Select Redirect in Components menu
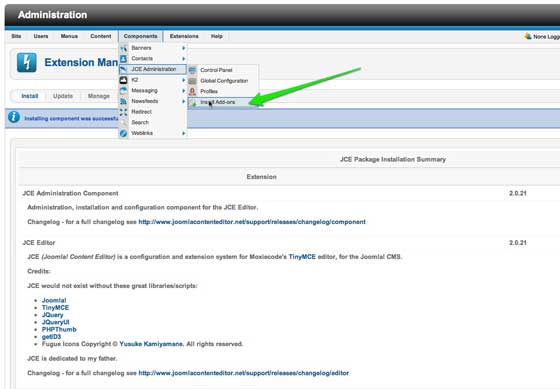The width and height of the screenshot is (560, 389). 141,112
